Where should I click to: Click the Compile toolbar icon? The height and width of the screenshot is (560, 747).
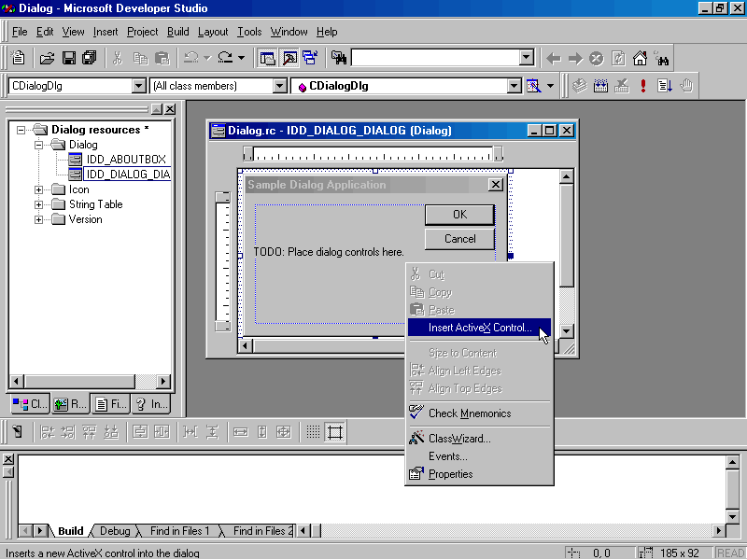pyautogui.click(x=579, y=86)
